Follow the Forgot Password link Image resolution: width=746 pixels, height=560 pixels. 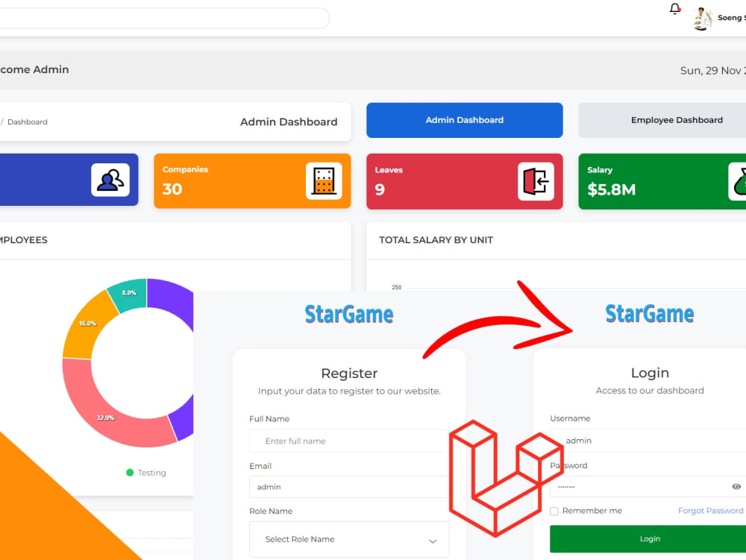coord(710,511)
